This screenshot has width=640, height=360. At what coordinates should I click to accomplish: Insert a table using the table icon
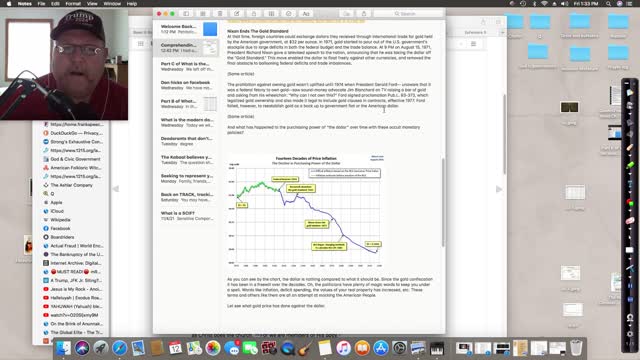[x=271, y=13]
